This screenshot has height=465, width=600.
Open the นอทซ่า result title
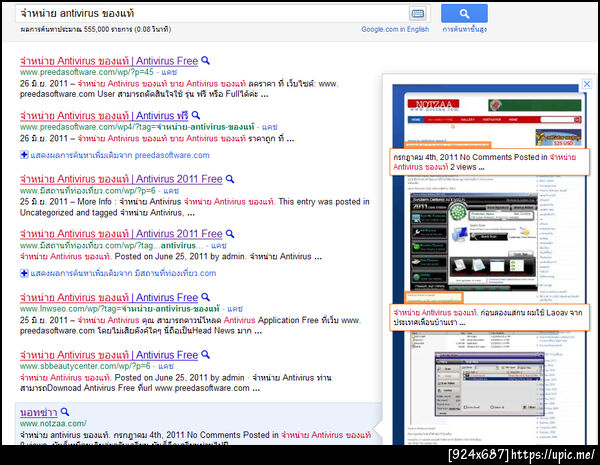(39, 413)
